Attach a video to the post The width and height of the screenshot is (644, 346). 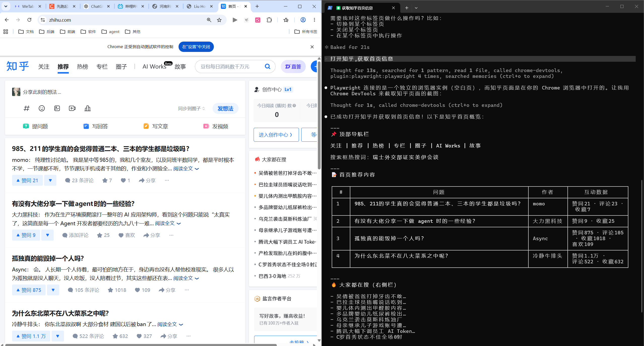click(x=72, y=108)
